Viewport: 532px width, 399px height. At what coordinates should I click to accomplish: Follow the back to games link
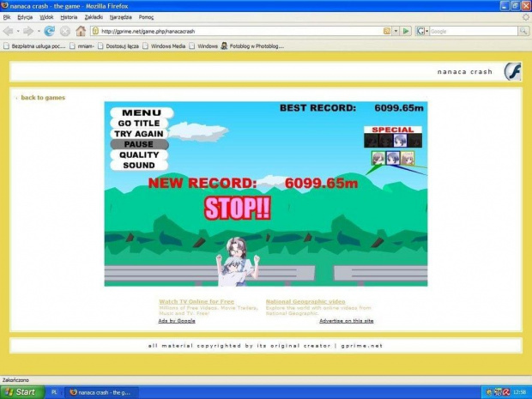(43, 98)
